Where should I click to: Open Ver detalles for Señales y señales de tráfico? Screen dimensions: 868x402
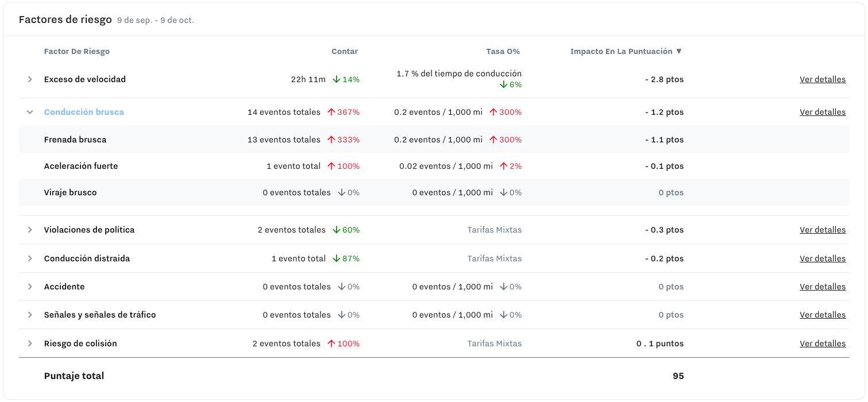point(823,315)
